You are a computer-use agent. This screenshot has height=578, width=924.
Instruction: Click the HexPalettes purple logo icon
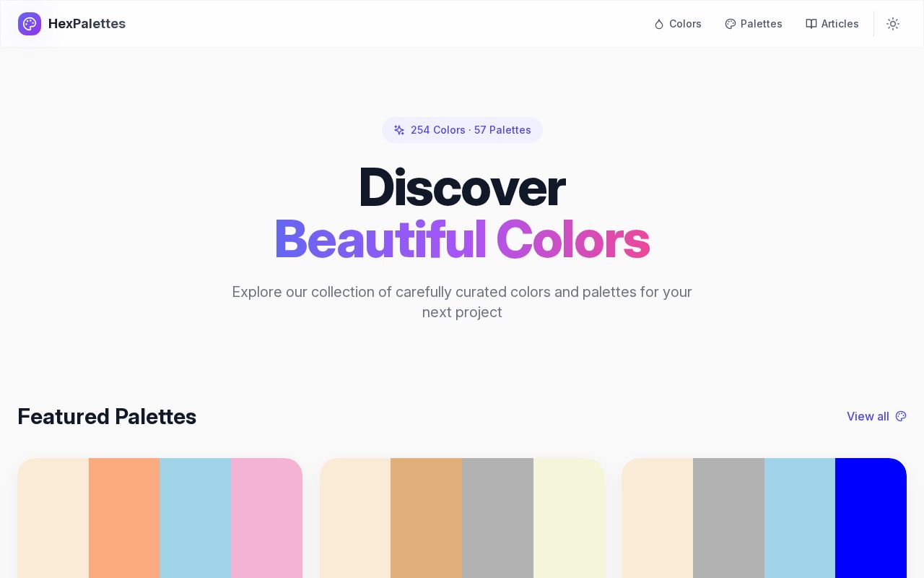30,24
